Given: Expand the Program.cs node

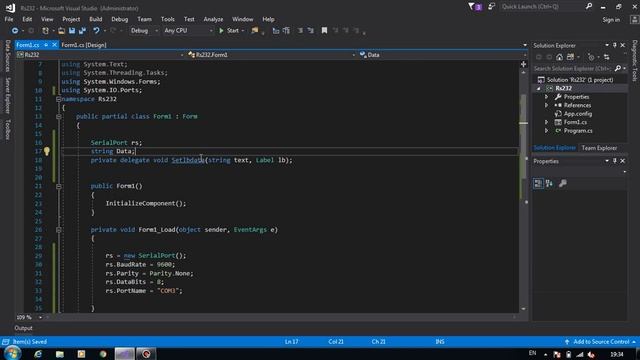Looking at the screenshot, I should (547, 131).
